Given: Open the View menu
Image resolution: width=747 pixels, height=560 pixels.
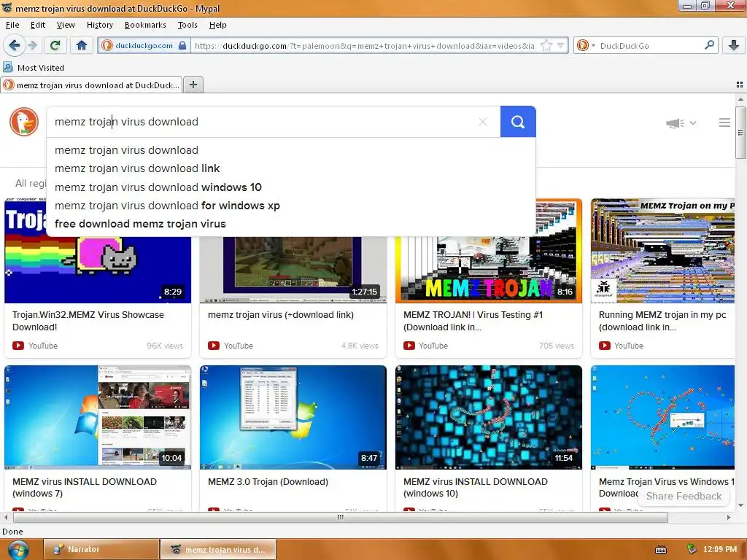Looking at the screenshot, I should [66, 25].
